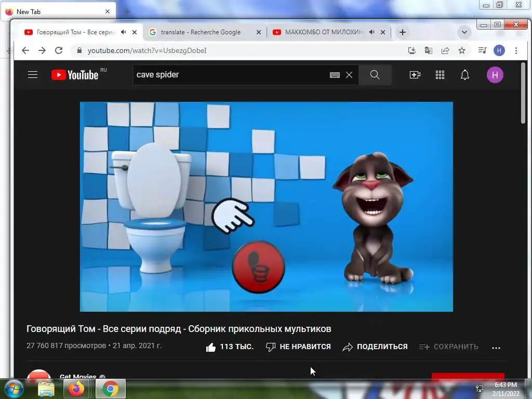
Task: Reload the YouTube page
Action: pyautogui.click(x=59, y=50)
